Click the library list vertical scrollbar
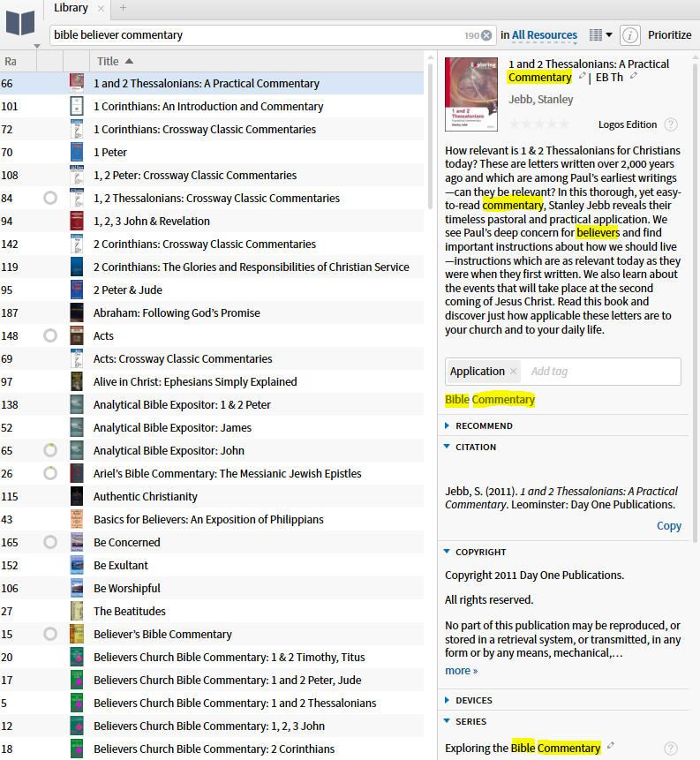The width and height of the screenshot is (700, 760). click(x=430, y=136)
